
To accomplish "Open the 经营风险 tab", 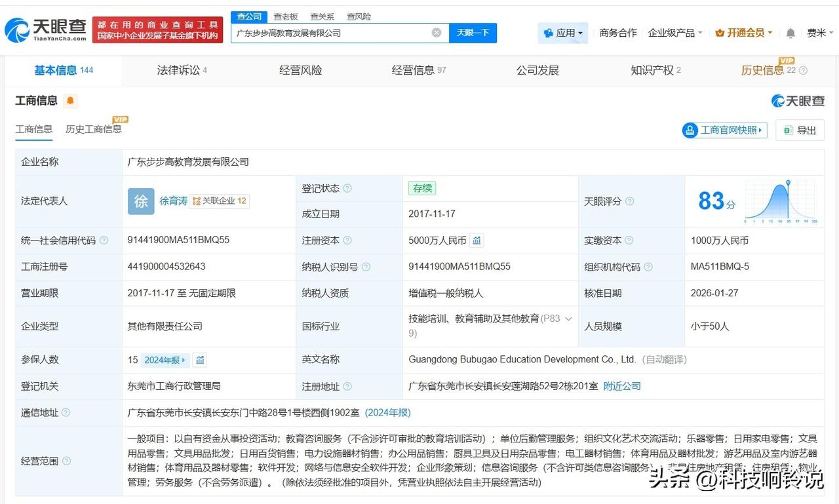I will (x=301, y=70).
